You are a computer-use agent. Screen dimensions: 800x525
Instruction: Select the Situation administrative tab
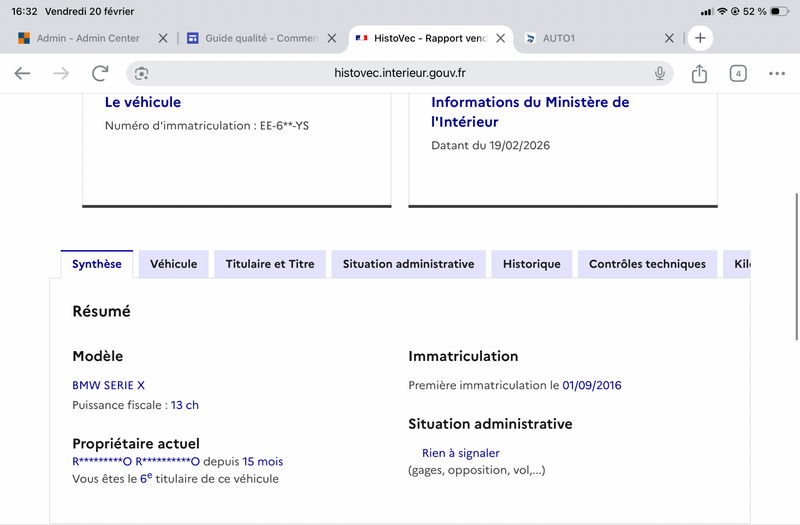(408, 264)
